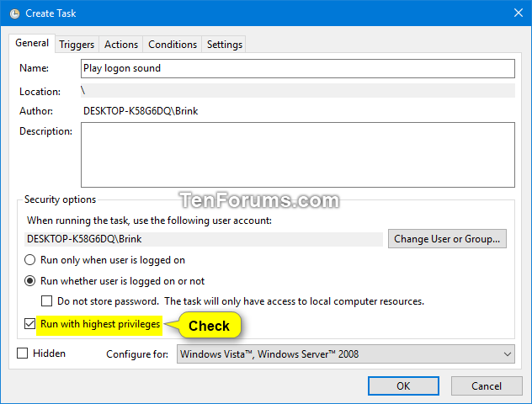Click the 'Name:' label
Image resolution: width=532 pixels, height=404 pixels.
click(34, 68)
